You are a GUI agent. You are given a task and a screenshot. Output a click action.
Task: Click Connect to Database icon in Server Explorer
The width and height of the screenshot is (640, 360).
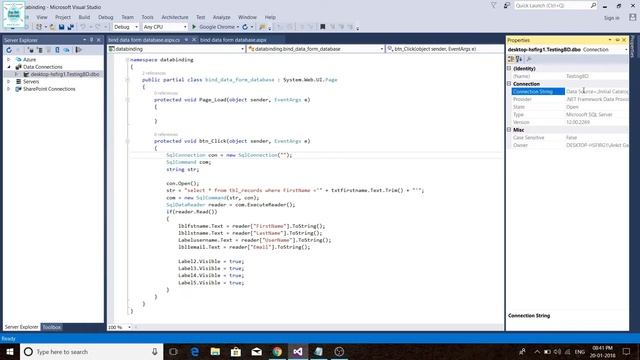coord(31,50)
